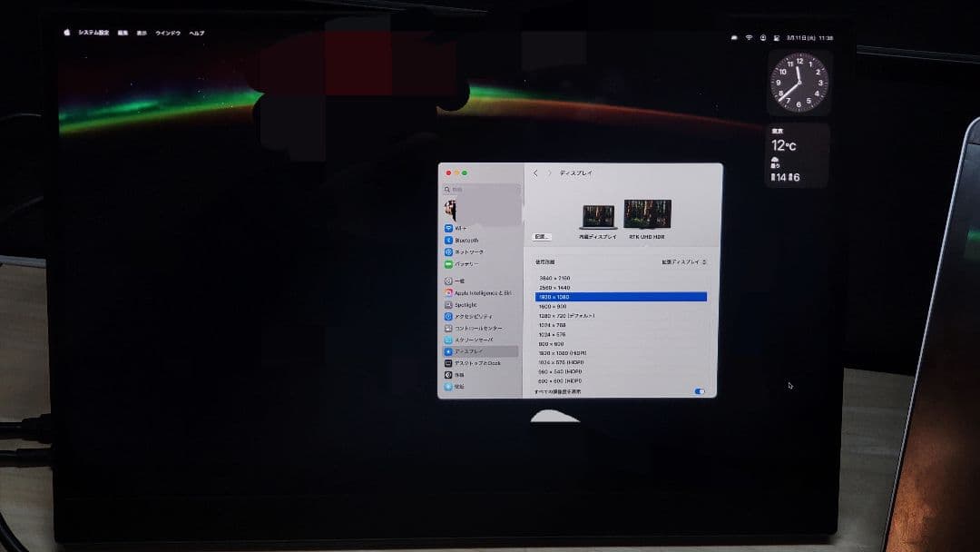
Task: Click the 配置 button
Action: [542, 236]
